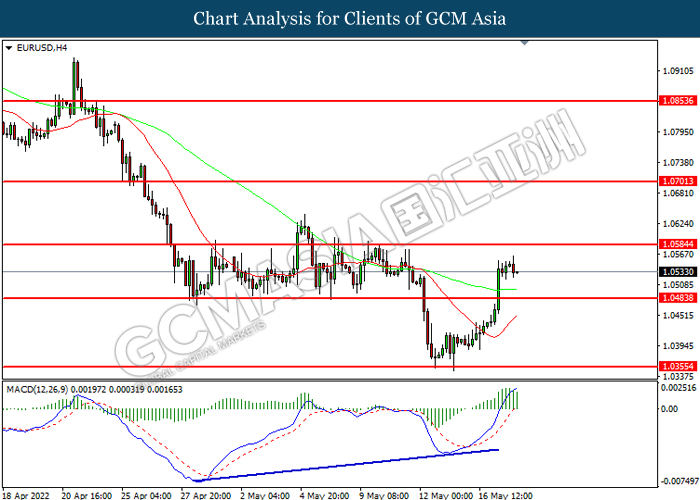Click the current price label 1.05330
700x500 pixels.
coord(678,271)
